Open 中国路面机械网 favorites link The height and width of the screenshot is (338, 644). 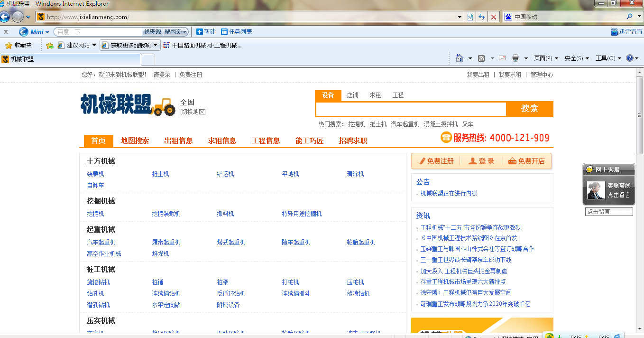click(x=202, y=46)
